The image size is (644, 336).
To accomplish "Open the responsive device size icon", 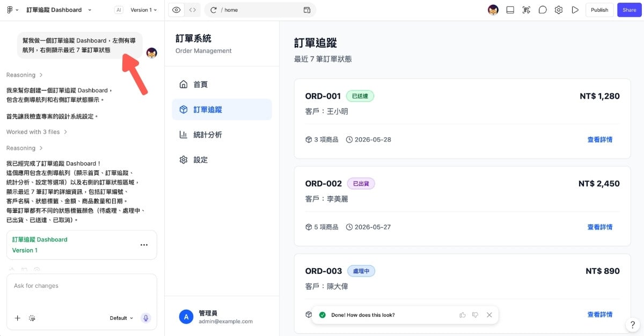I will 307,10.
